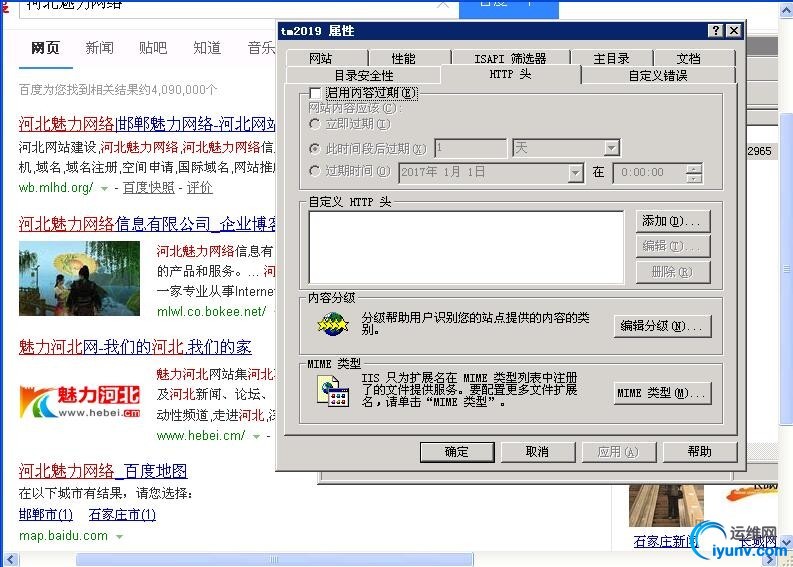Click the MIME type document icon
The height and width of the screenshot is (567, 793).
(333, 392)
